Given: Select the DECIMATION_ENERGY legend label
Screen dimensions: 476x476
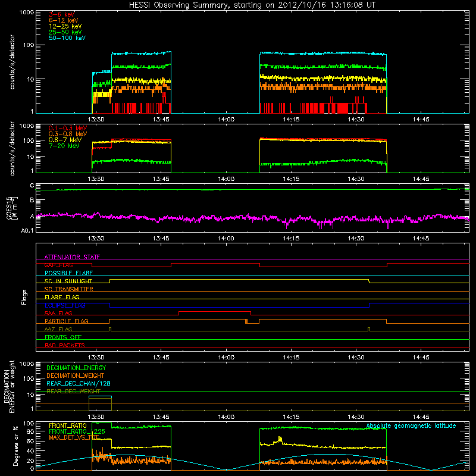Looking at the screenshot, I should coord(76,368).
